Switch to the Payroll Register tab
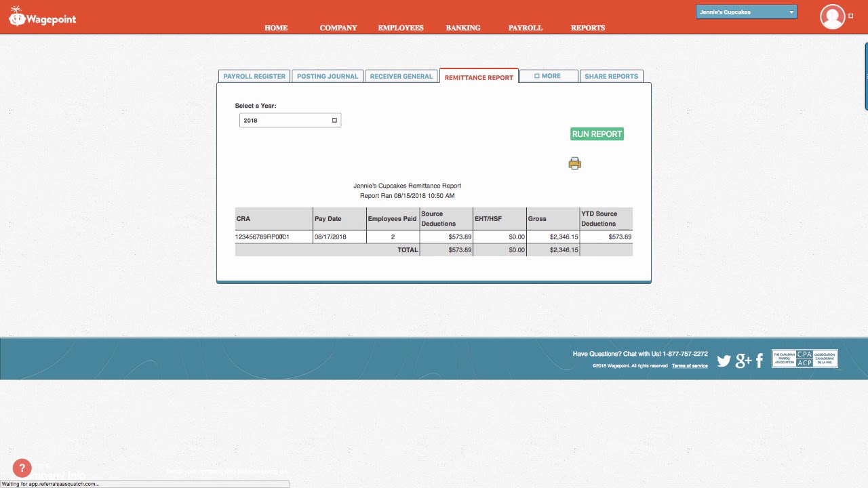 (254, 76)
